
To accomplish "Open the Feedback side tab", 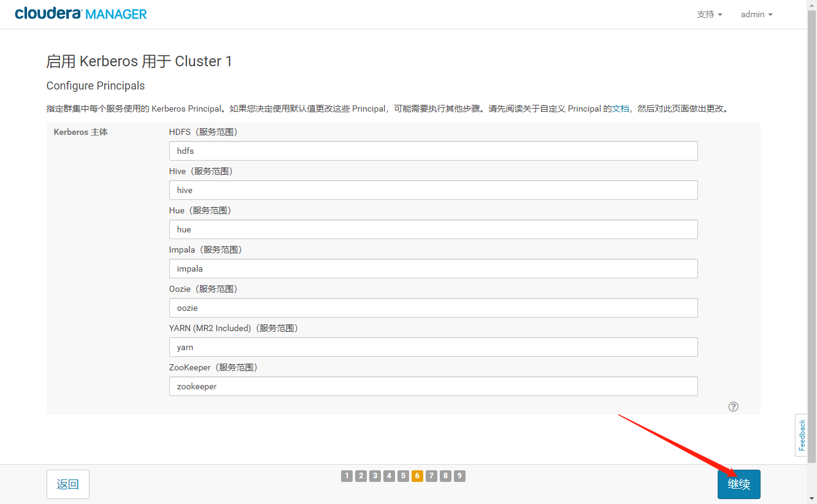I will point(801,435).
